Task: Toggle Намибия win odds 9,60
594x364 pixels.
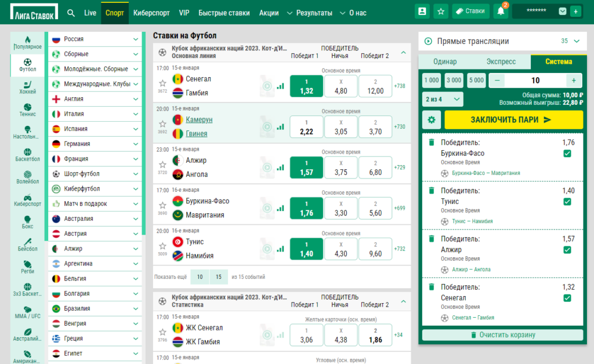Action: [375, 249]
